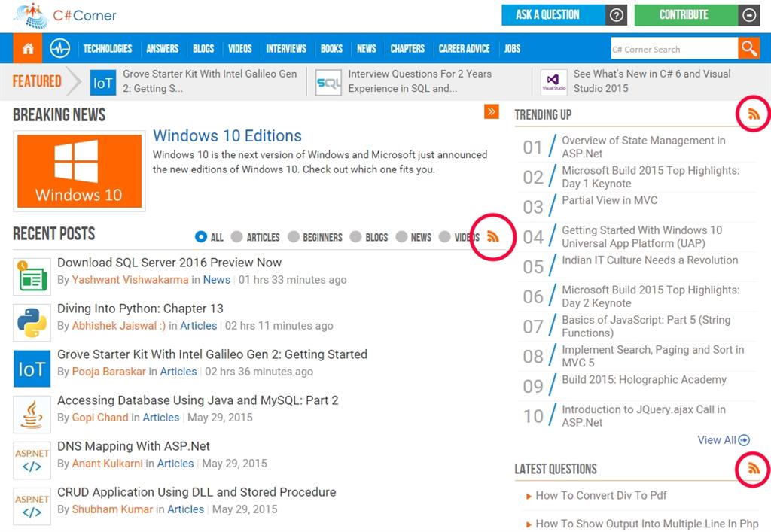
Task: Click the Ask a Question button
Action: [553, 15]
